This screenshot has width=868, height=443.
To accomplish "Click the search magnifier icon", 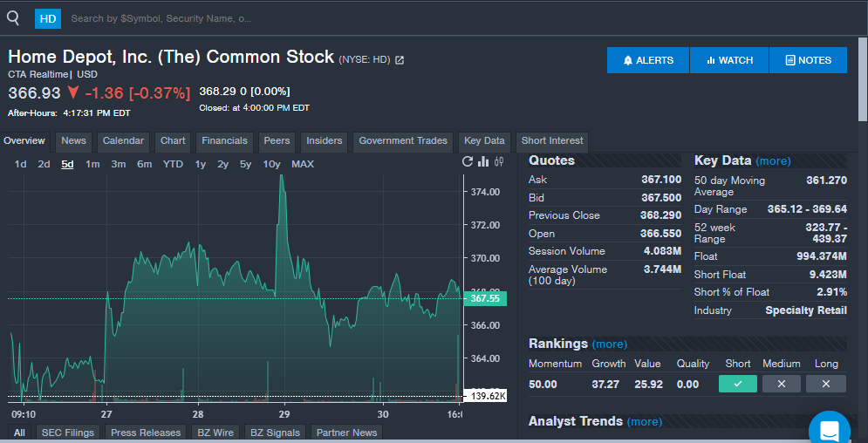I will [x=13, y=18].
